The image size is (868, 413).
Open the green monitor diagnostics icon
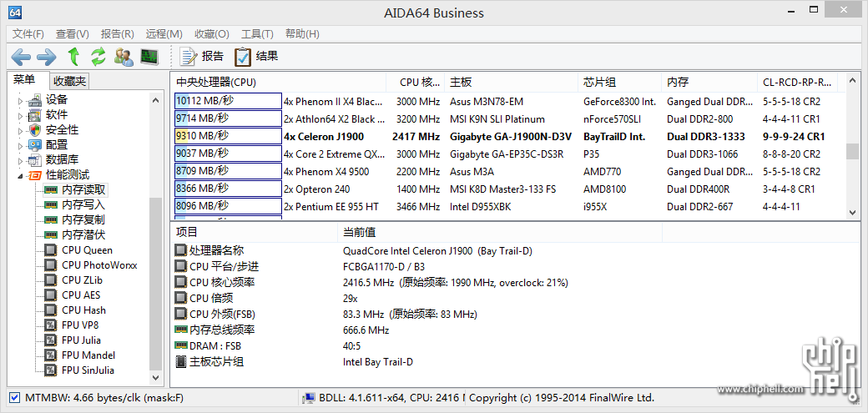point(149,56)
